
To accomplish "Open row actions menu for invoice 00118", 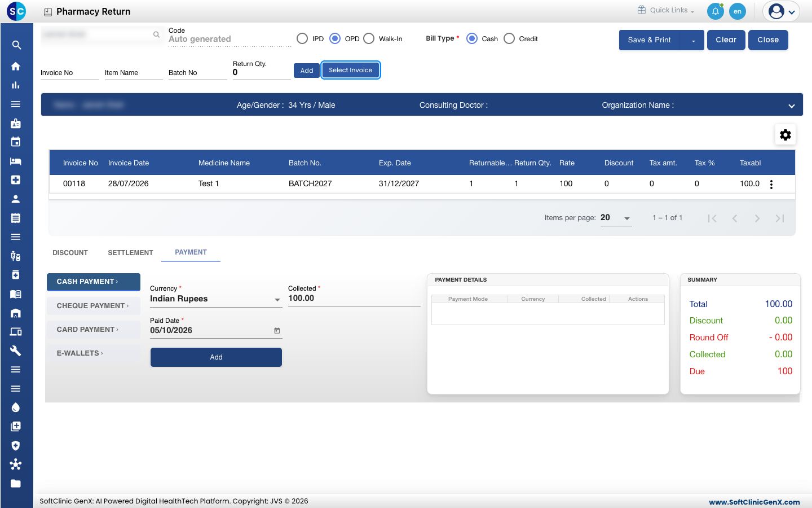I will tap(771, 184).
